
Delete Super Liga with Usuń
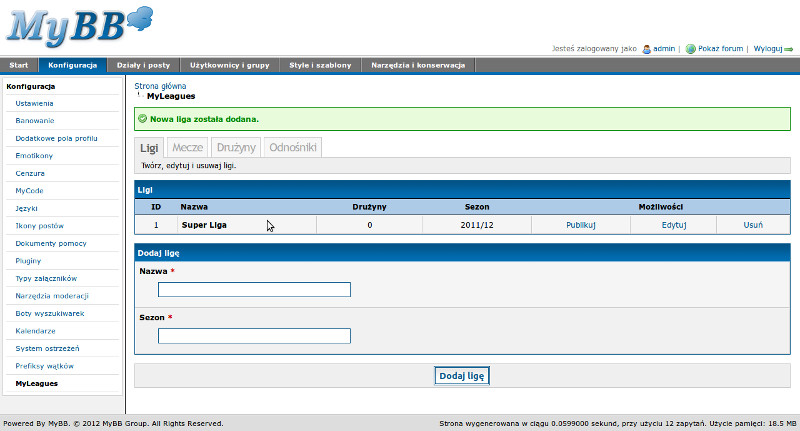point(753,225)
